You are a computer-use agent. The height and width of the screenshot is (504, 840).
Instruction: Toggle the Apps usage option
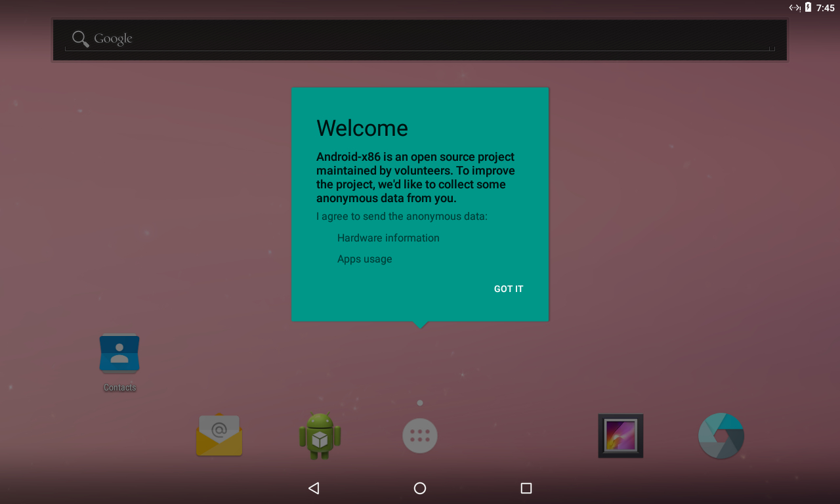(x=365, y=259)
